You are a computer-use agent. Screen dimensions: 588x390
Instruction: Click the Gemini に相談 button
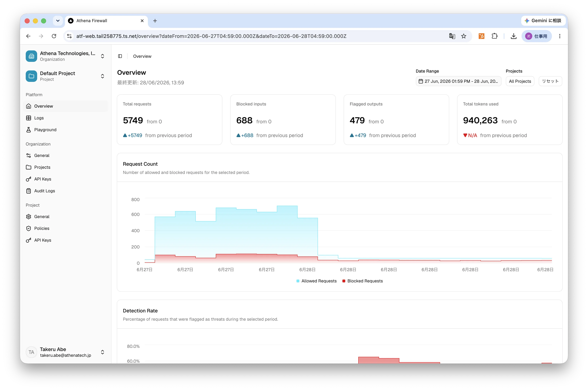coord(543,21)
